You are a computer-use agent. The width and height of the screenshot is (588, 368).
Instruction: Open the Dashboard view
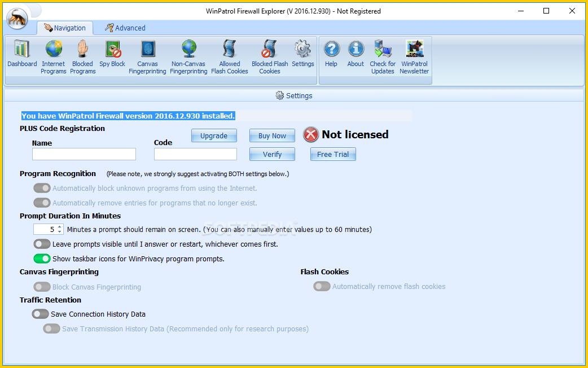coord(22,54)
